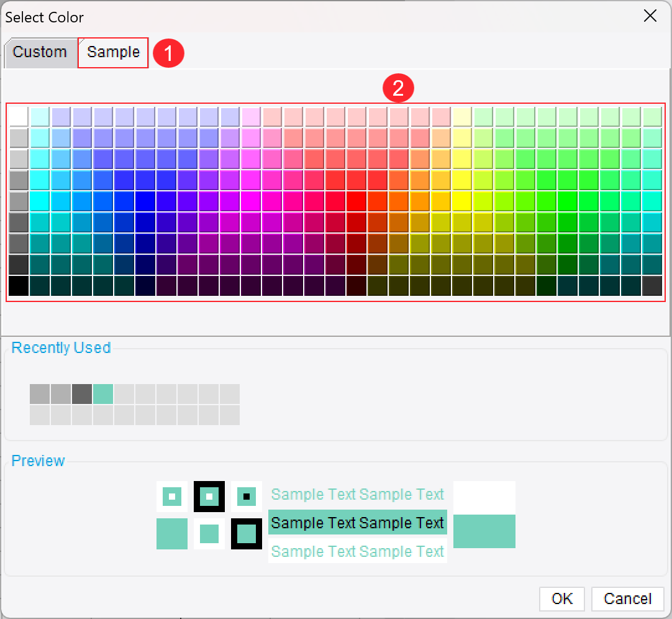Pick the dark gray swatch at the grid's bottom-right corner

[x=652, y=286]
